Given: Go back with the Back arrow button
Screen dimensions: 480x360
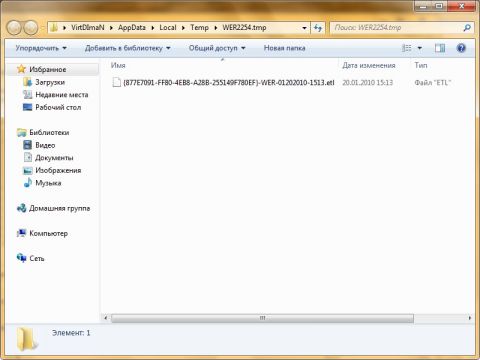Looking at the screenshot, I should click(x=14, y=28).
